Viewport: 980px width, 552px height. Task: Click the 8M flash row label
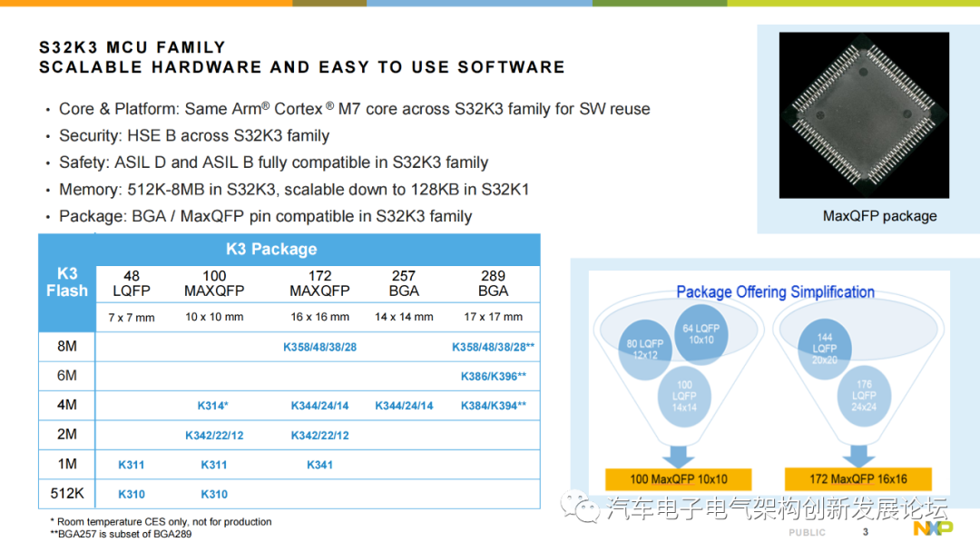(x=67, y=346)
